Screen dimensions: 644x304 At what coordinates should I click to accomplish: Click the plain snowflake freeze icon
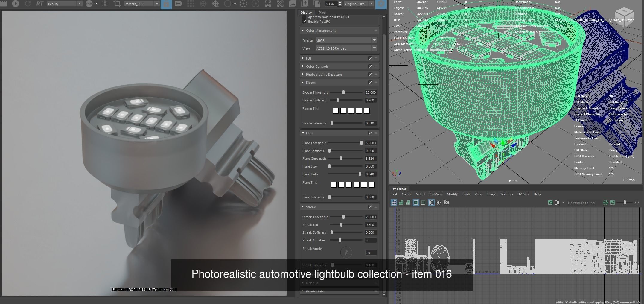coord(203,4)
